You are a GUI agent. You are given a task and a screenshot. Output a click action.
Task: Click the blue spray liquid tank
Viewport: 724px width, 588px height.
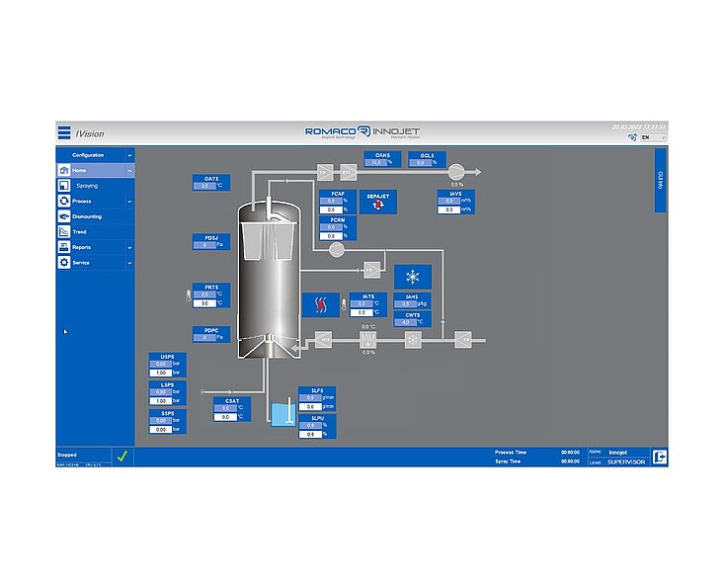point(282,414)
